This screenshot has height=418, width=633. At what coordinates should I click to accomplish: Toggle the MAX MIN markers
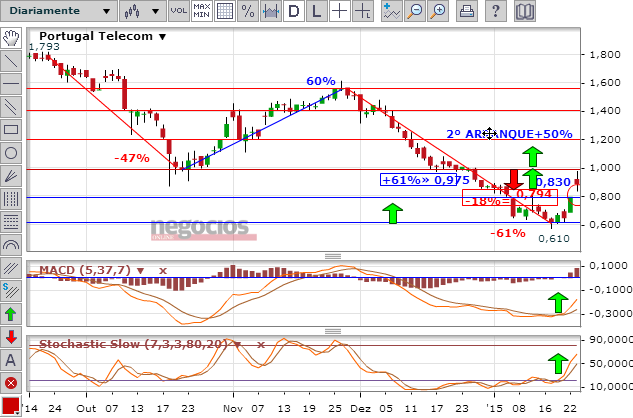201,11
